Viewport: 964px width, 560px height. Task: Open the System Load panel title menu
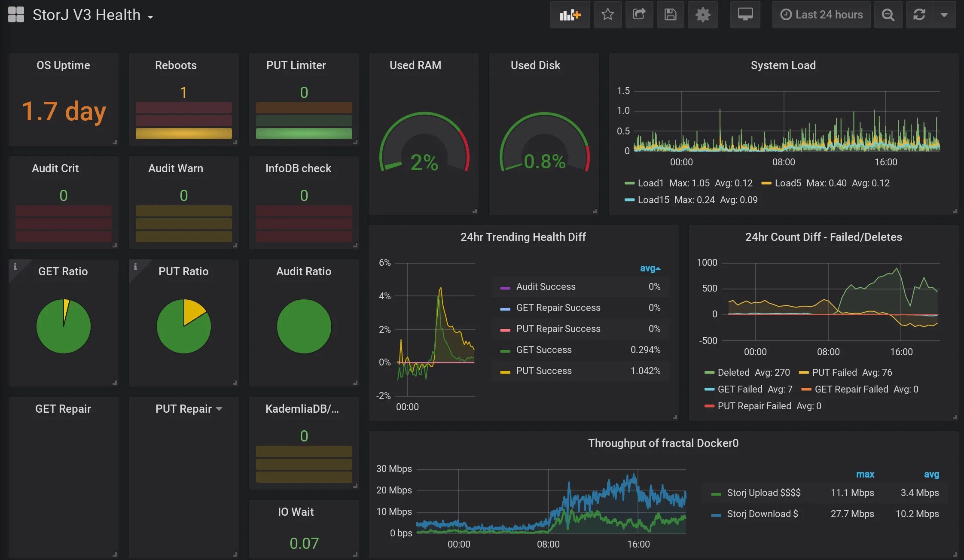[783, 65]
